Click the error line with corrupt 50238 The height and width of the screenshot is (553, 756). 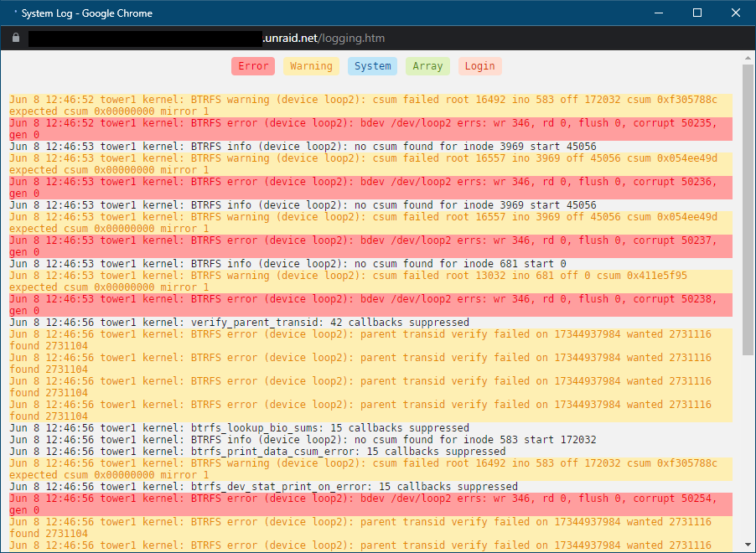pos(370,305)
